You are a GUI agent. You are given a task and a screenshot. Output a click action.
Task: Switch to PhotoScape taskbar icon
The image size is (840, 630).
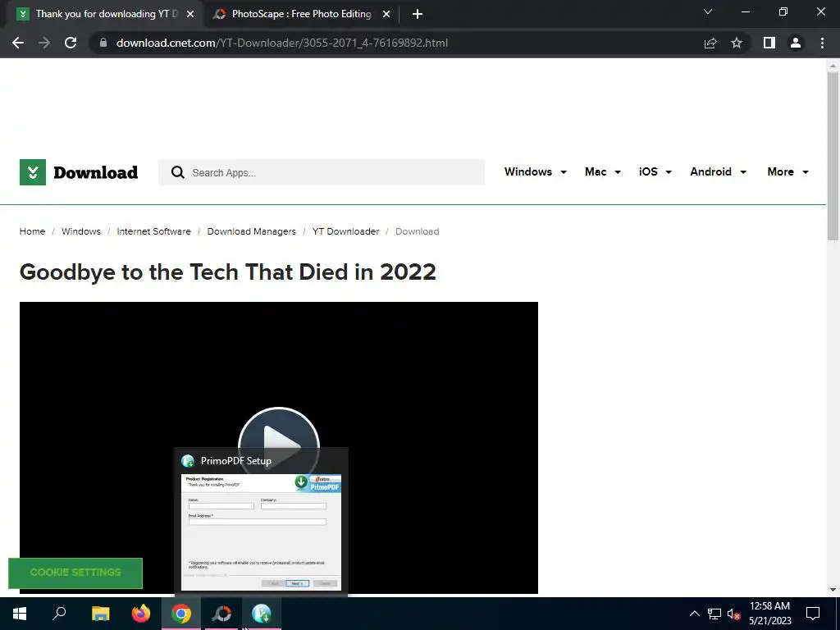click(x=221, y=614)
